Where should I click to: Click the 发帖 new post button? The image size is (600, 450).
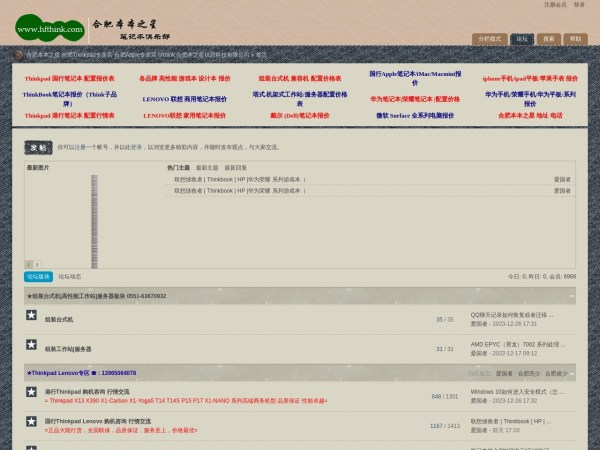click(x=38, y=147)
